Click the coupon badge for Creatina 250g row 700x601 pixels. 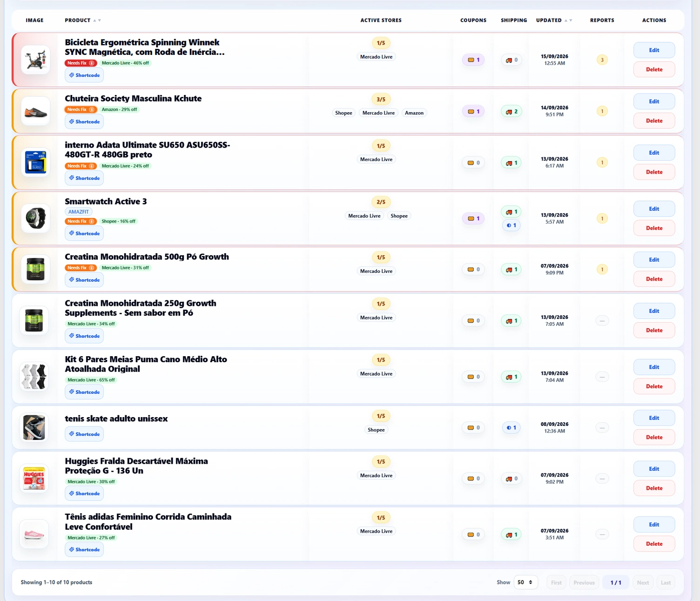coord(473,321)
